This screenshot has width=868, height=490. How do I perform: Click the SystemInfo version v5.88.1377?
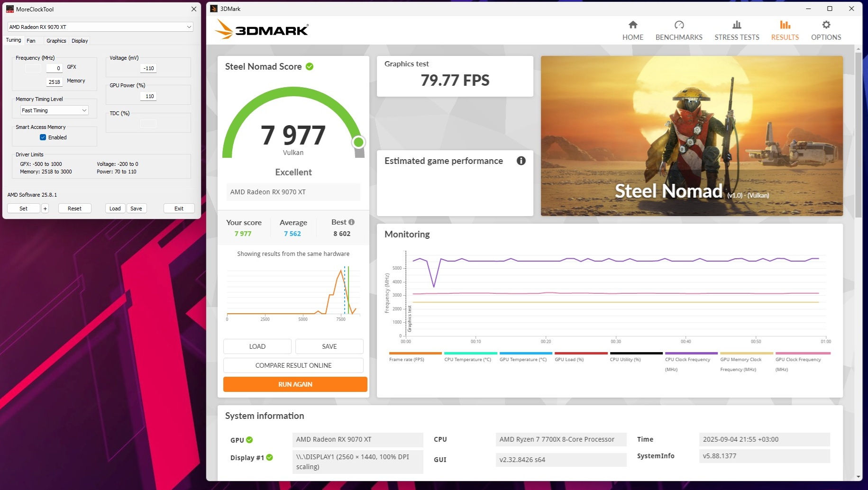764,456
